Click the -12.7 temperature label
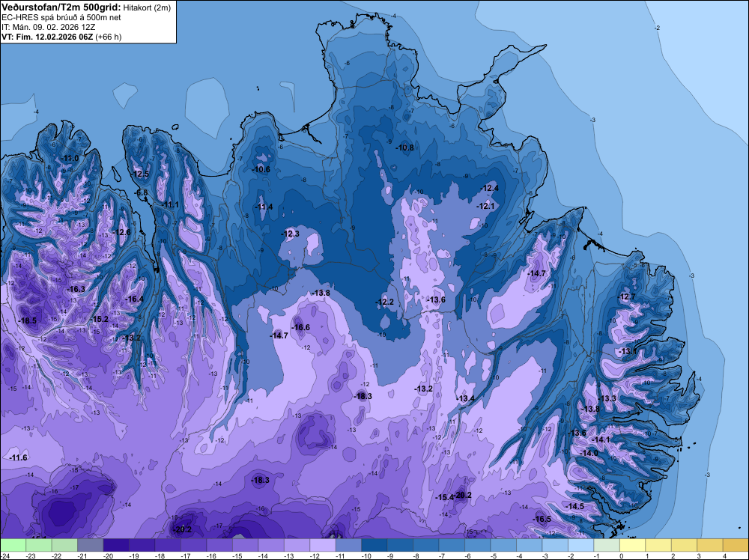 coord(627,296)
